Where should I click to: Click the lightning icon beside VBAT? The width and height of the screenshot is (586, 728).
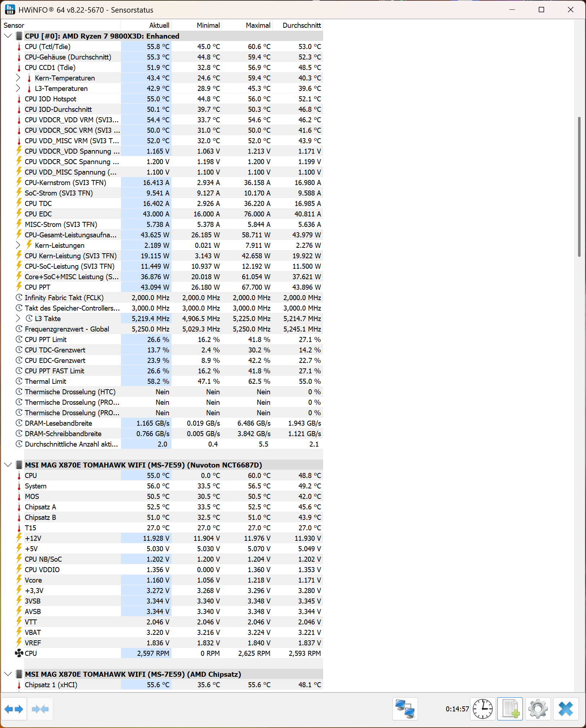tap(19, 632)
